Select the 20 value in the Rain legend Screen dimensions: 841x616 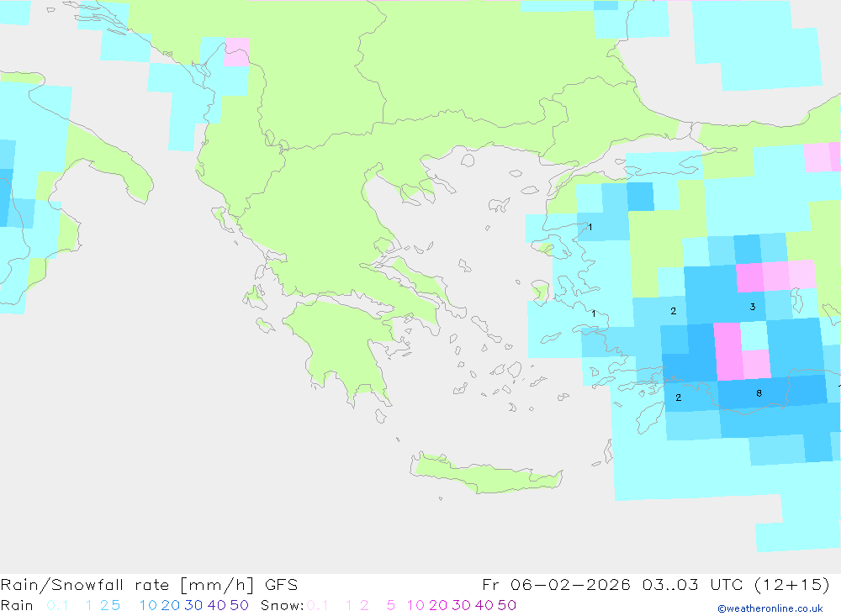pos(171,605)
